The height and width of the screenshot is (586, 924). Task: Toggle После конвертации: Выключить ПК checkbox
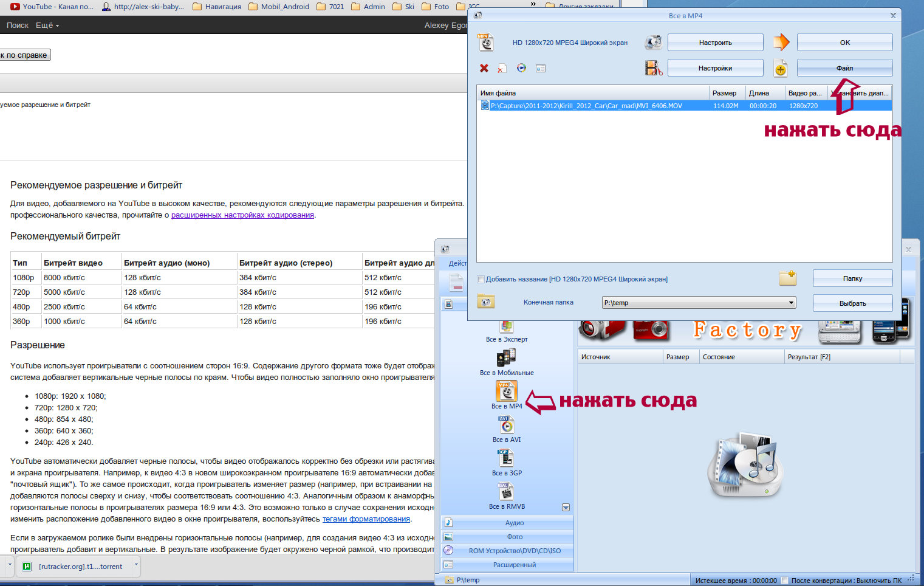click(x=784, y=580)
